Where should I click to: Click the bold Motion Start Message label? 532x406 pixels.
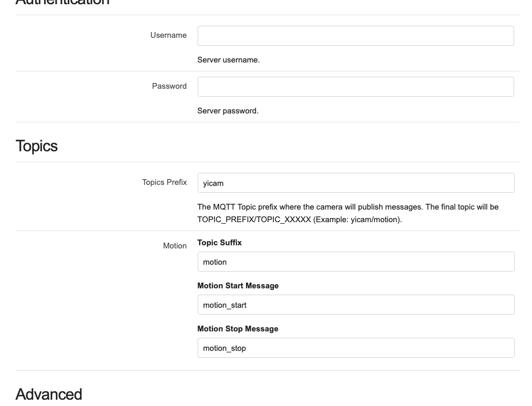coord(238,286)
